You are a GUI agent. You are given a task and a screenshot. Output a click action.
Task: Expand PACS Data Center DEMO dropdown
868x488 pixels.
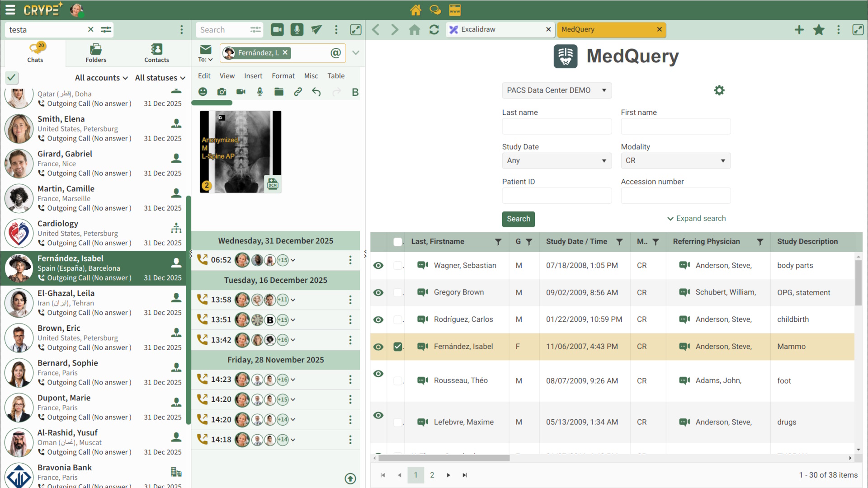tap(557, 90)
